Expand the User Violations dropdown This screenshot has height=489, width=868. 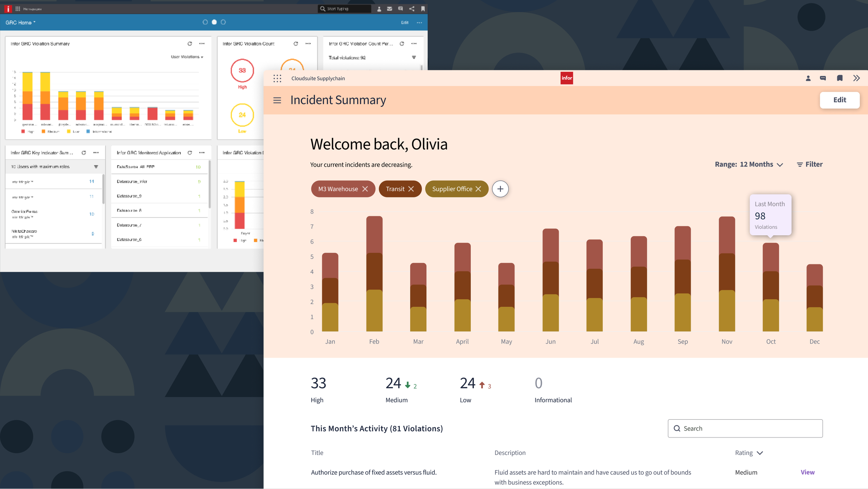coord(187,57)
